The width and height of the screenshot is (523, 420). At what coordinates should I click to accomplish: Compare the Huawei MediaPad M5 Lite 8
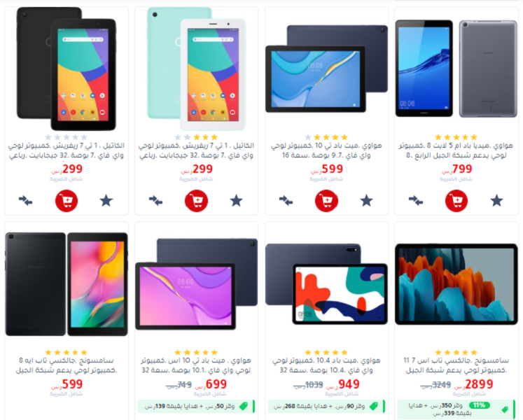click(x=416, y=200)
